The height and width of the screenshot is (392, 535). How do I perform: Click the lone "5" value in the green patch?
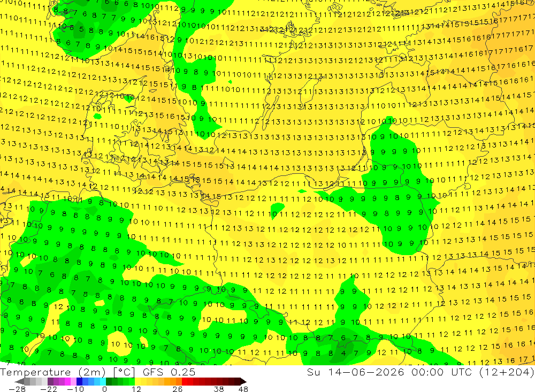[81, 29]
